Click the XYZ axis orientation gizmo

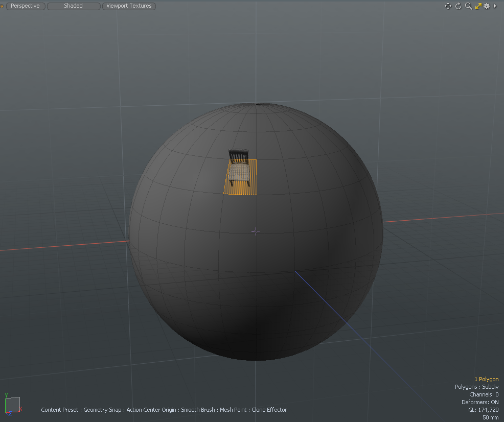coord(13,404)
